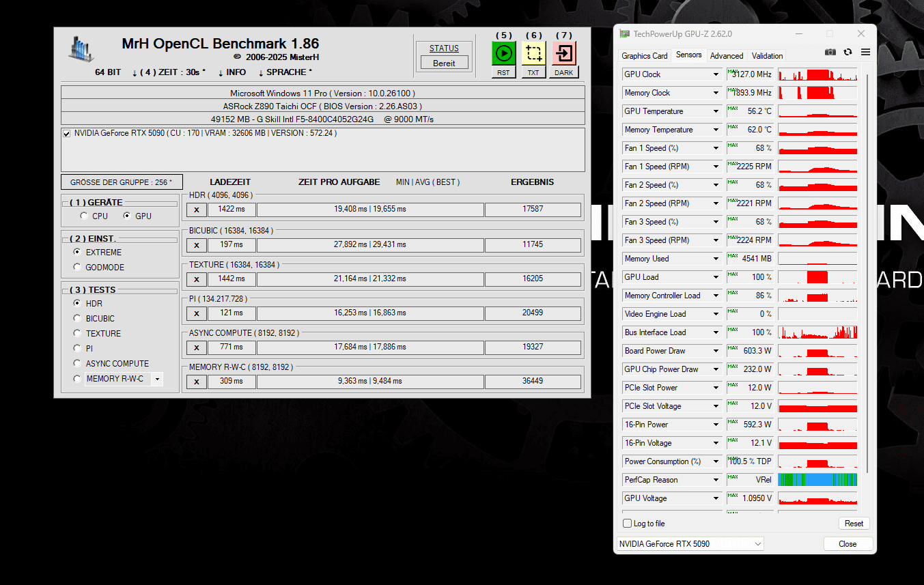Click the 64 BIT label
This screenshot has width=924, height=585.
pos(108,72)
